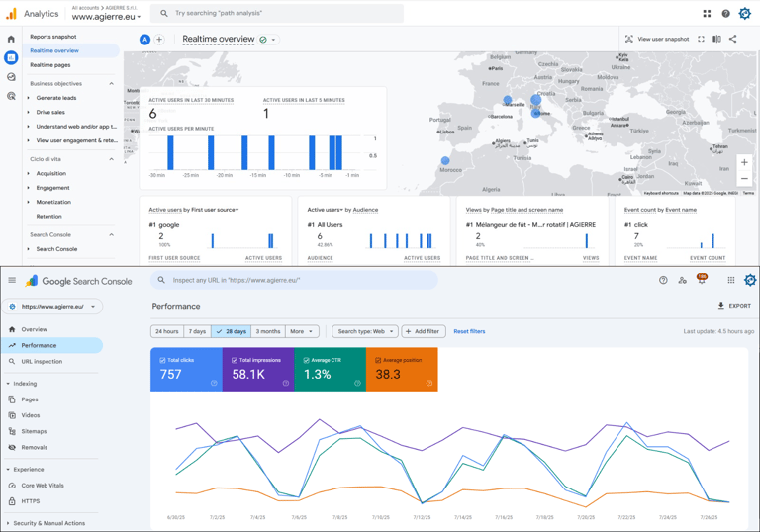Click the Reset filters link
Screen dimensions: 760x532
tap(469, 331)
